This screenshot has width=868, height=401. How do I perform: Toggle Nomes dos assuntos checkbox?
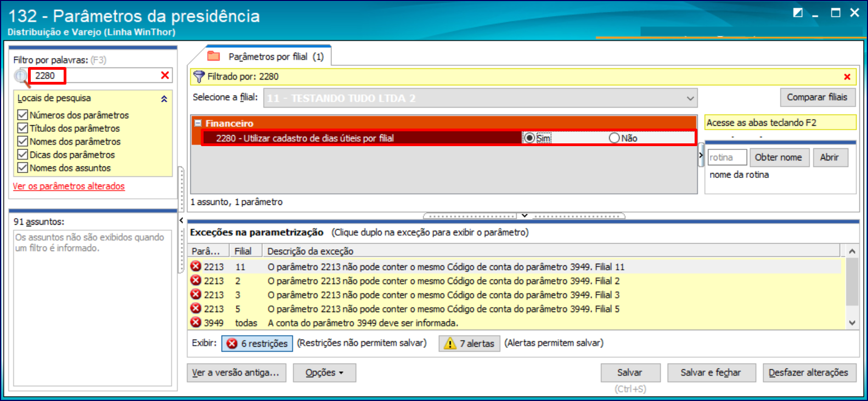click(22, 168)
